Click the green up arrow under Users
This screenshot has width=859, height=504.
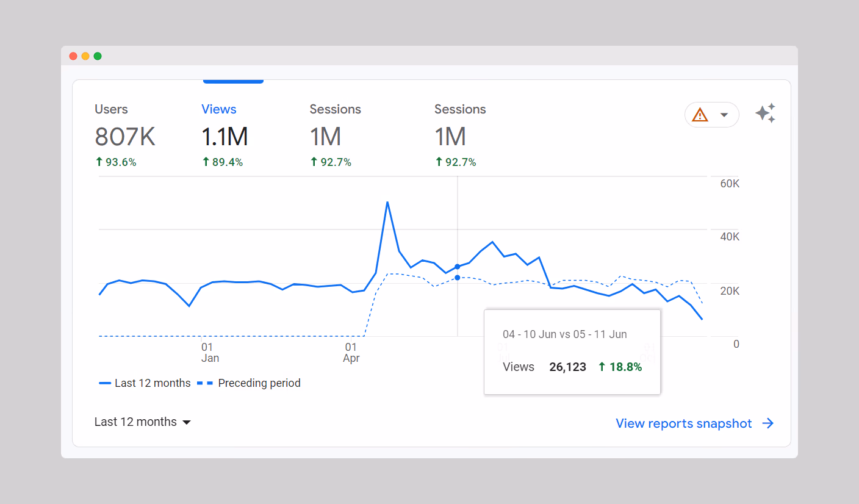tap(99, 162)
